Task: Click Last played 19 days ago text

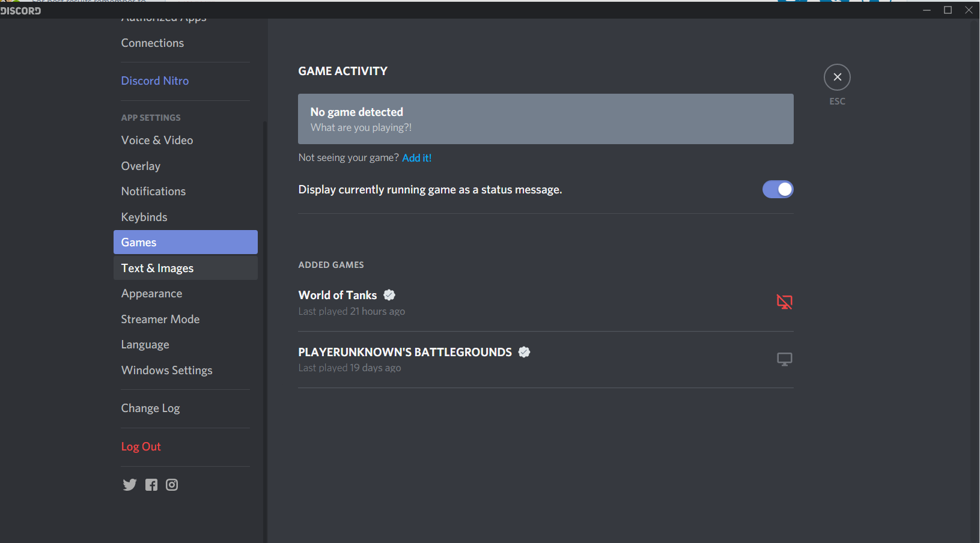Action: [350, 368]
